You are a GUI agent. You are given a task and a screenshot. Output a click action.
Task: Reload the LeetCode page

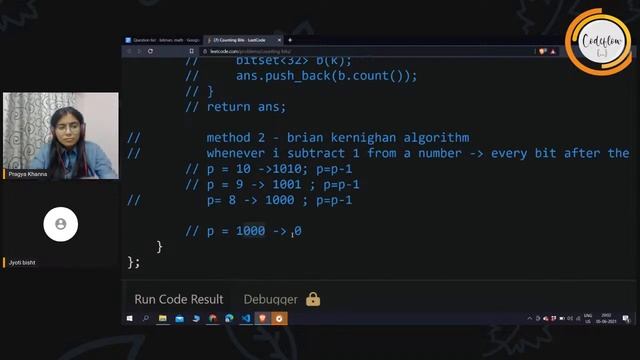(x=150, y=51)
